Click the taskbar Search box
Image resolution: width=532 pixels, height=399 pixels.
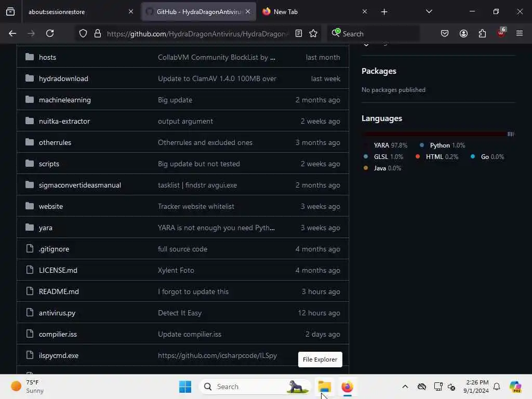255,387
